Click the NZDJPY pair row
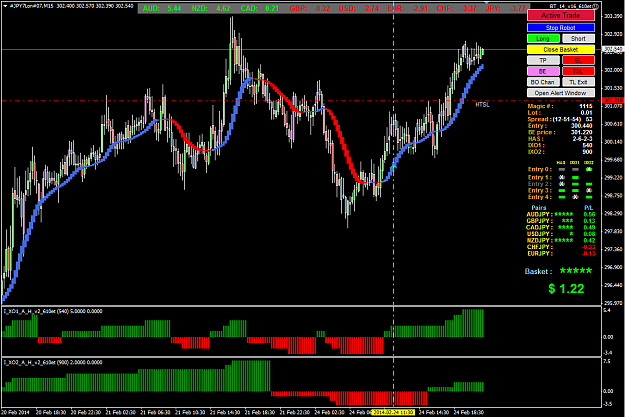This screenshot has height=417, width=625. click(x=561, y=240)
